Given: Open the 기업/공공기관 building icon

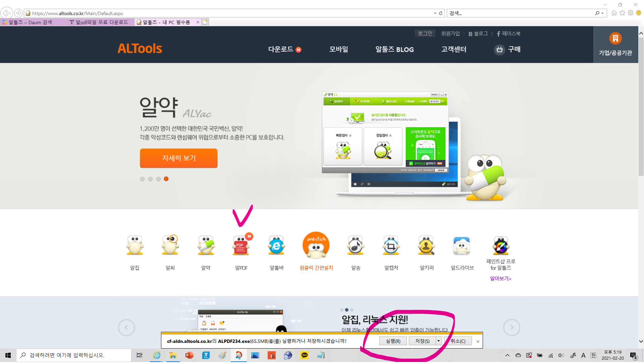Looking at the screenshot, I should pyautogui.click(x=615, y=39).
